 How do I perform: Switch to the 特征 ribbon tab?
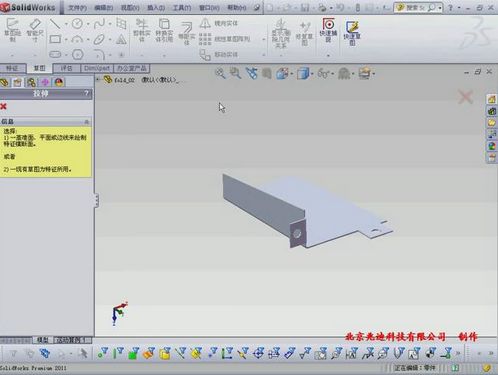click(x=12, y=68)
